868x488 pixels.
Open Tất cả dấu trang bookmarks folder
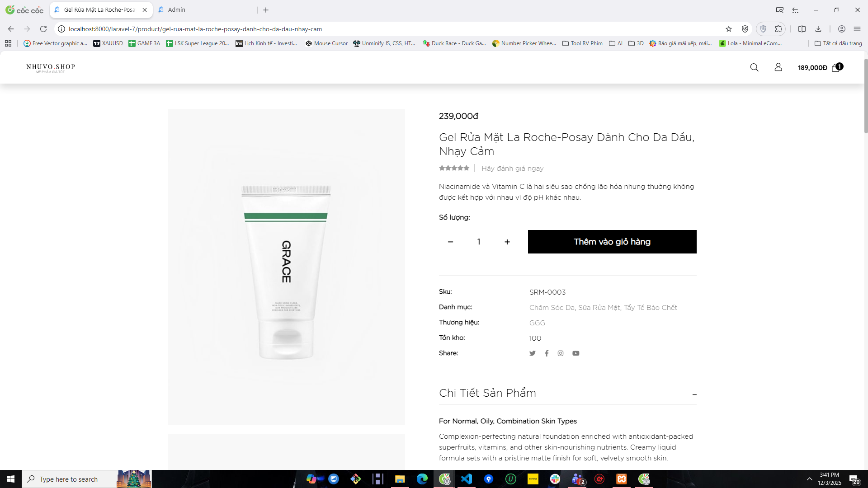pos(838,43)
